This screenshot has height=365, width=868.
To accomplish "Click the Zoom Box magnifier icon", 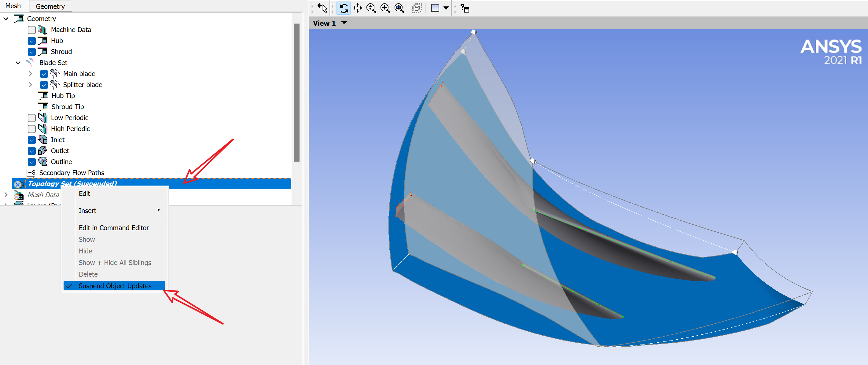I will click(x=385, y=8).
